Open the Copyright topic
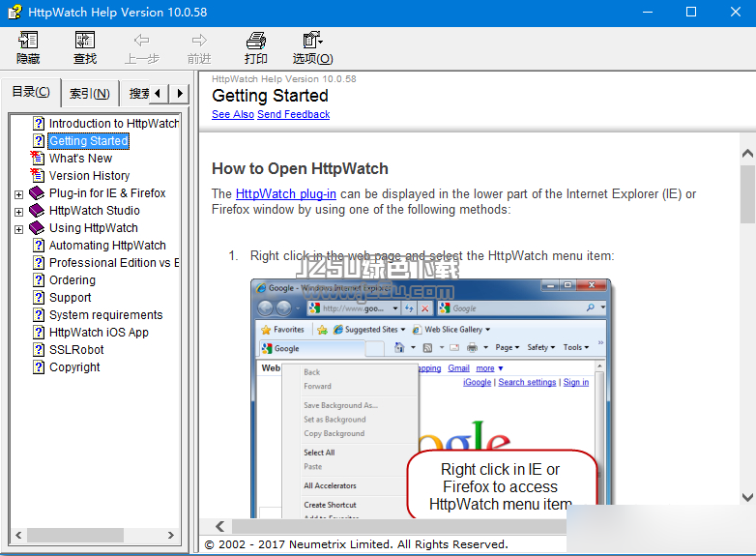 point(74,367)
